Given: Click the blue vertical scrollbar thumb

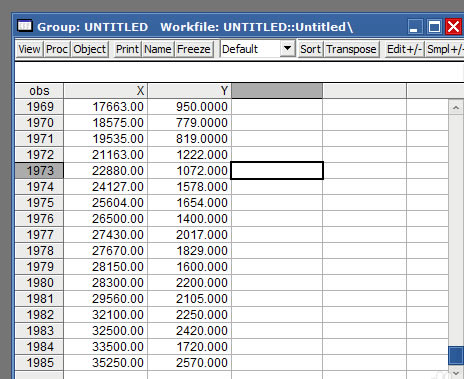Looking at the screenshot, I should pyautogui.click(x=456, y=356).
